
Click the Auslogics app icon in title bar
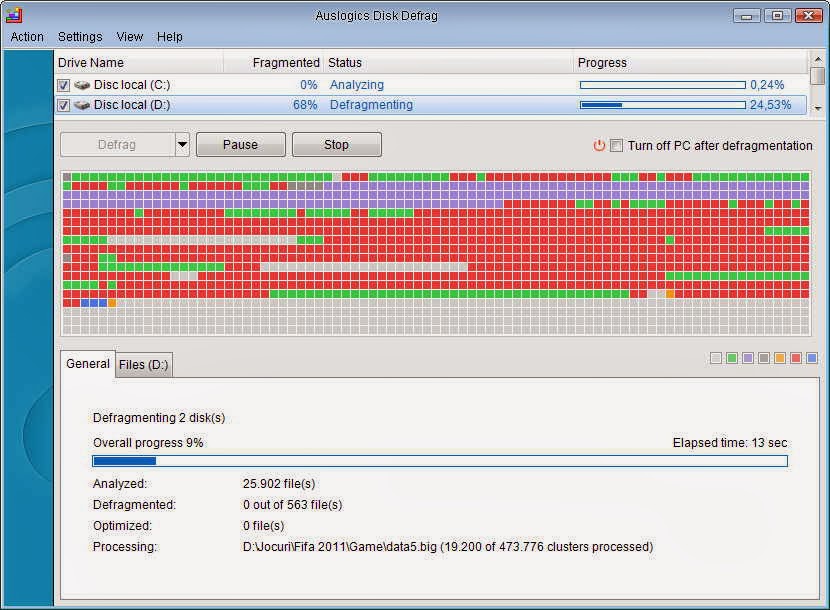point(14,15)
